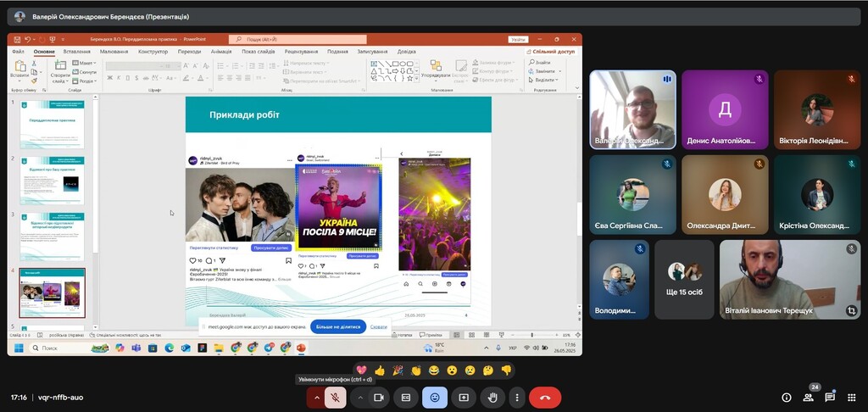Switch to the Анімація ribbon tab
This screenshot has height=412, width=868.
(x=220, y=52)
